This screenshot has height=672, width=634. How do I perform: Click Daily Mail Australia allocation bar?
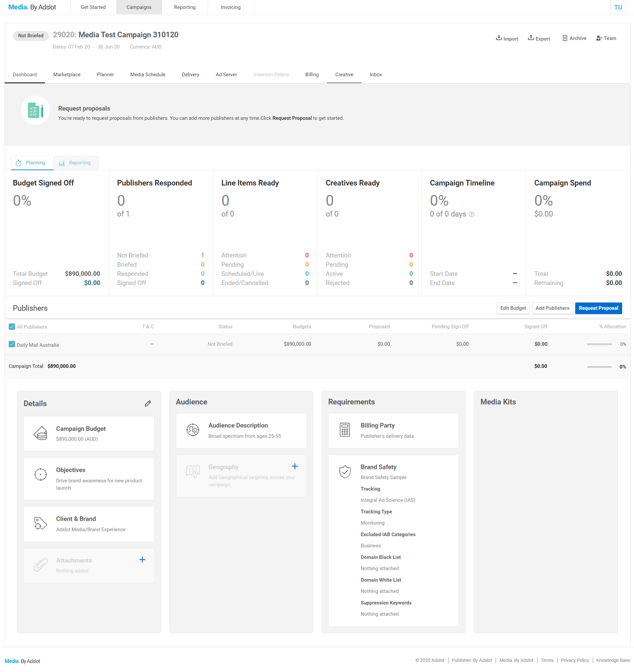[x=599, y=344]
